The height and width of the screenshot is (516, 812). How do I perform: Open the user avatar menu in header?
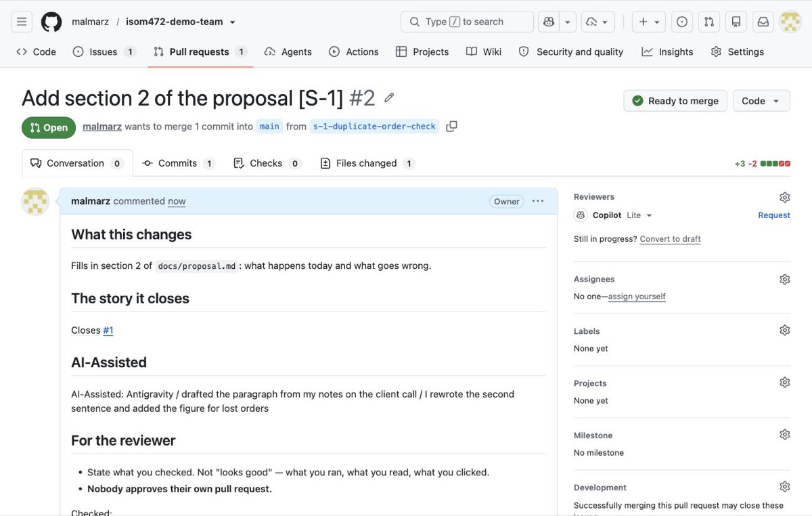(x=790, y=22)
